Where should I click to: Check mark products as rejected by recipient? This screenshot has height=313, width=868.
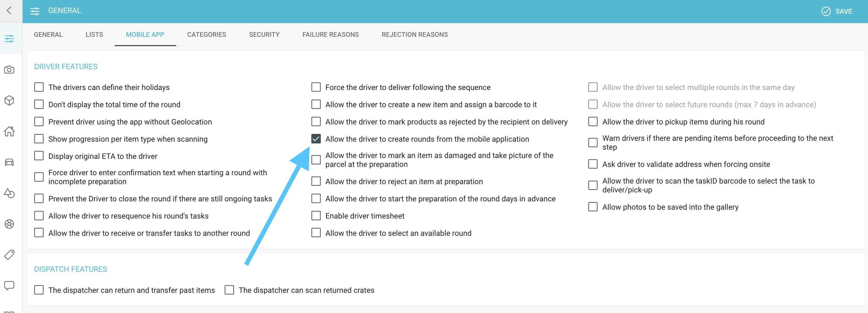[316, 122]
